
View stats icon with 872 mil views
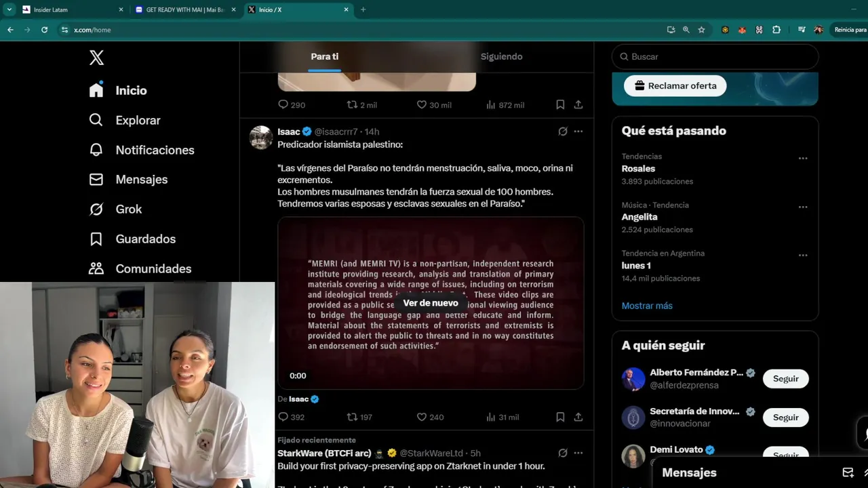tap(491, 105)
